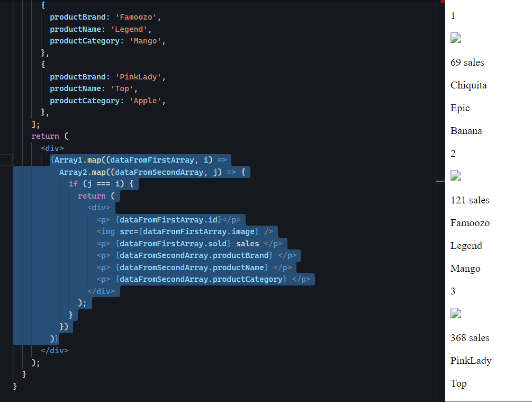Click the dataFromFirstArray.sold line
Screen dimensions: 532x402
(x=190, y=244)
